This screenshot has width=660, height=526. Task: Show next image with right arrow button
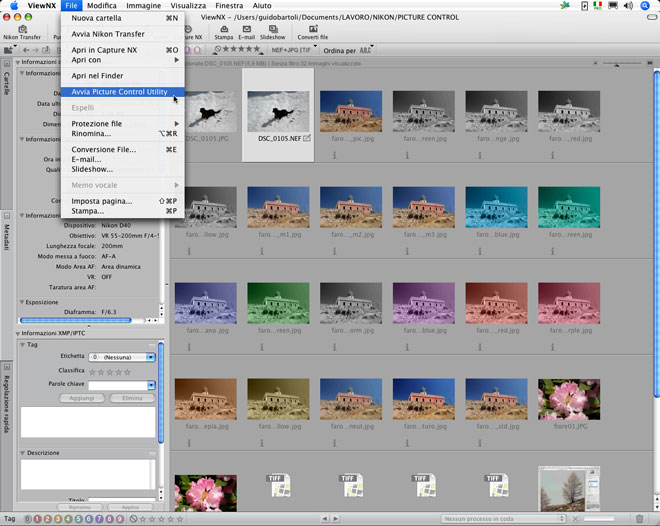[335, 519]
